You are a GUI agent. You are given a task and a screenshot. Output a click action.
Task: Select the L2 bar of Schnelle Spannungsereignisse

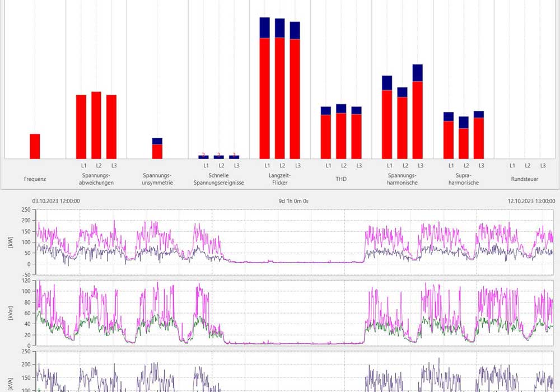pos(219,157)
